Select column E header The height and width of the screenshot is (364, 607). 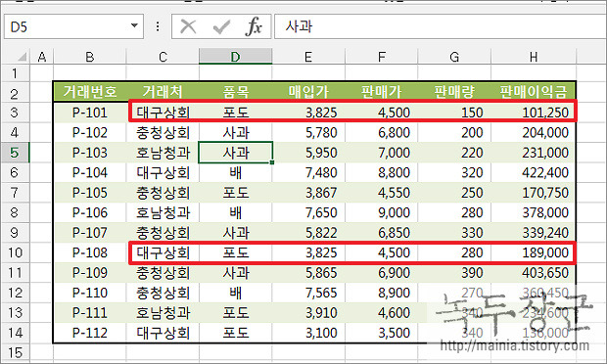coord(308,57)
